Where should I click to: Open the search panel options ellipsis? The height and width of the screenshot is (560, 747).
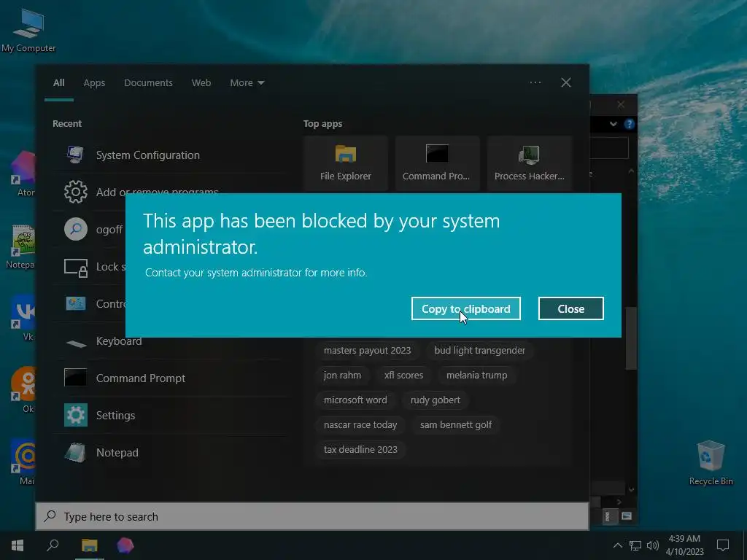535,82
